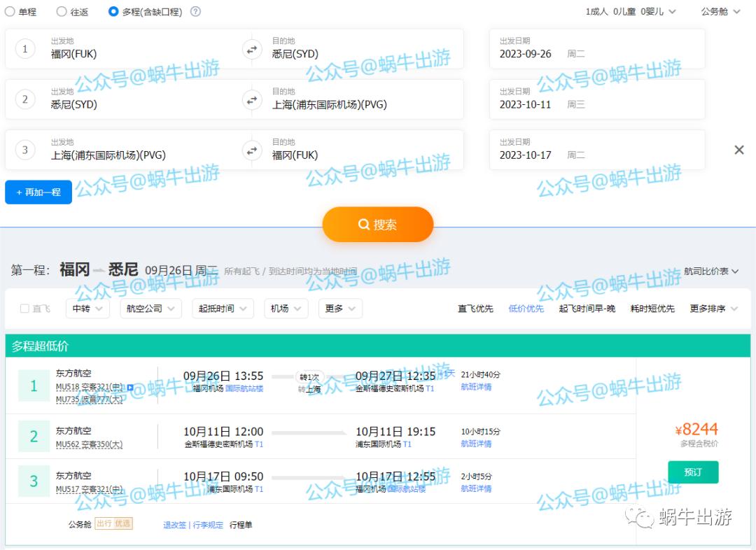Screen dimensions: 756x550
Task: Open the 多程(含缺口程) help icon
Action: [194, 11]
